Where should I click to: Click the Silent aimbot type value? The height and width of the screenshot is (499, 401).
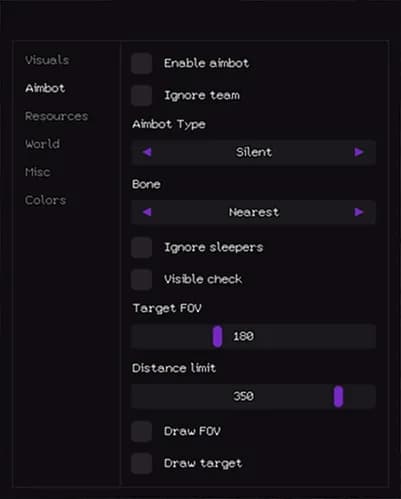[x=254, y=152]
